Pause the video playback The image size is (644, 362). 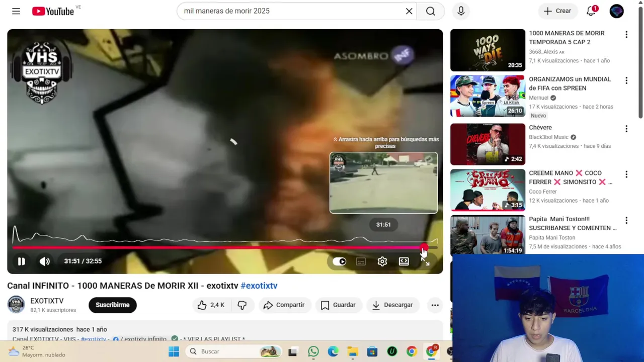tap(21, 261)
